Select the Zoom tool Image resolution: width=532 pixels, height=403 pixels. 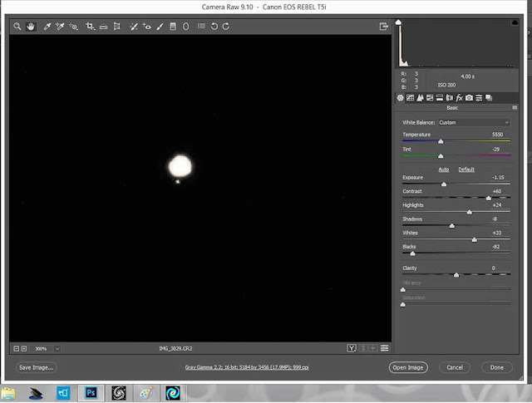pos(17,26)
